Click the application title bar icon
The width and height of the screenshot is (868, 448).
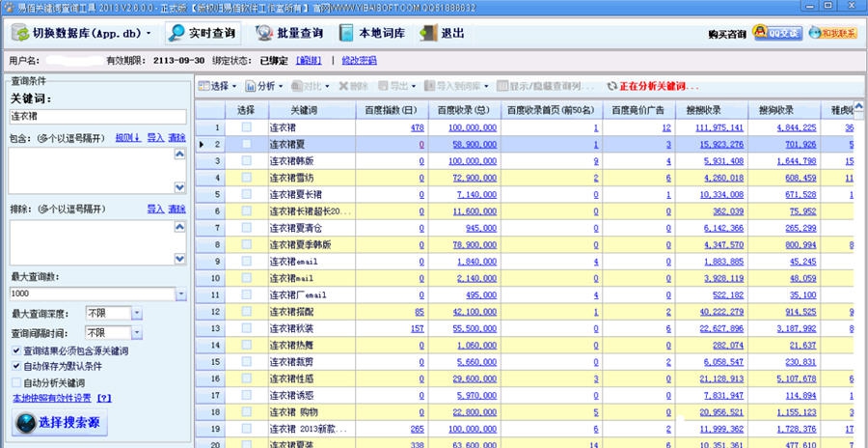coord(8,6)
